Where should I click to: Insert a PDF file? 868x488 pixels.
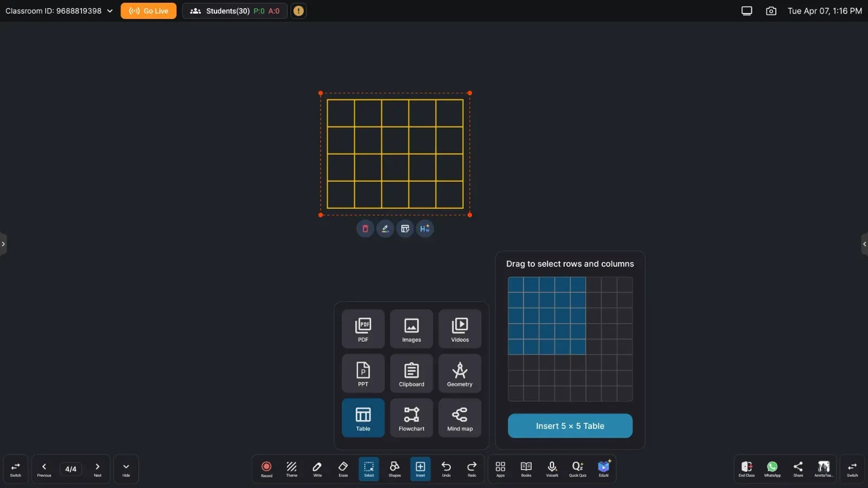363,329
